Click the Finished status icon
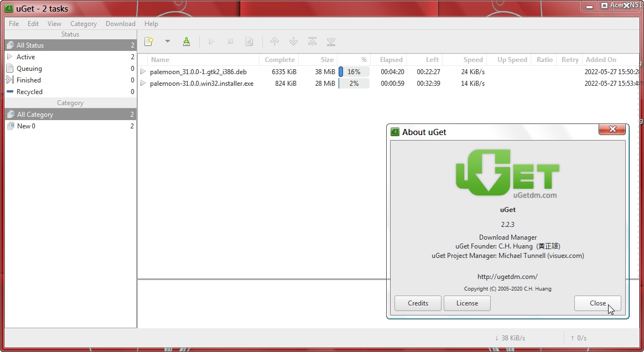 (x=11, y=80)
